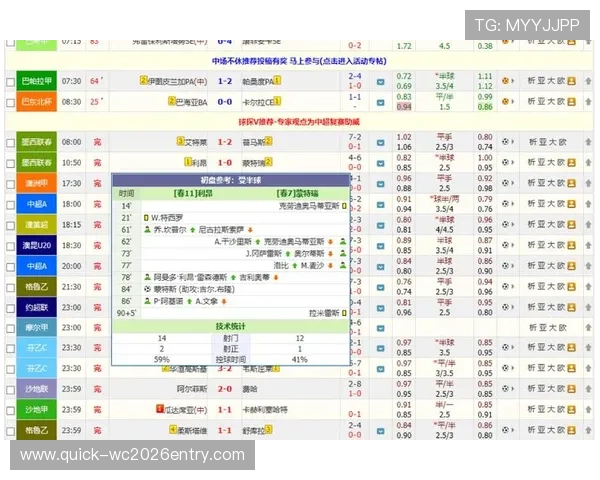Open the yellow person icon on 澳美超 18:15 row
This screenshot has height=480, width=600.
pos(572,224)
